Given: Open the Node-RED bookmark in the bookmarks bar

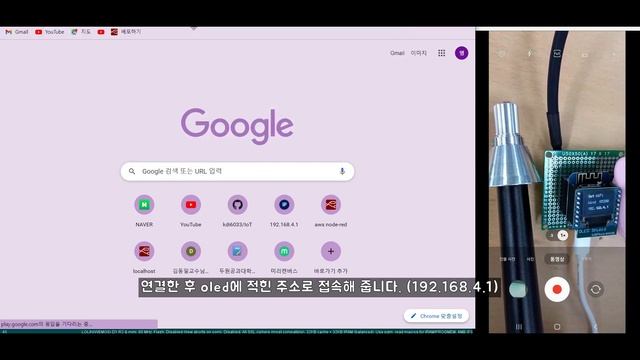Looking at the screenshot, I should [126, 32].
